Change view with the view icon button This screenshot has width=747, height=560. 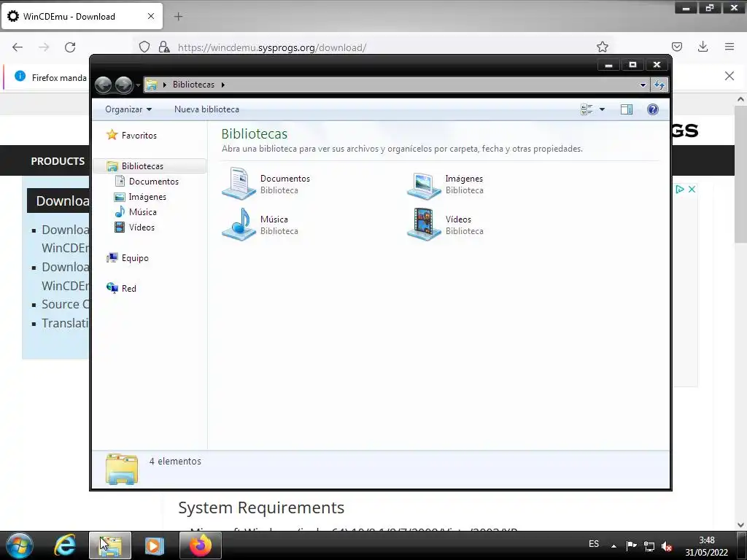[587, 109]
